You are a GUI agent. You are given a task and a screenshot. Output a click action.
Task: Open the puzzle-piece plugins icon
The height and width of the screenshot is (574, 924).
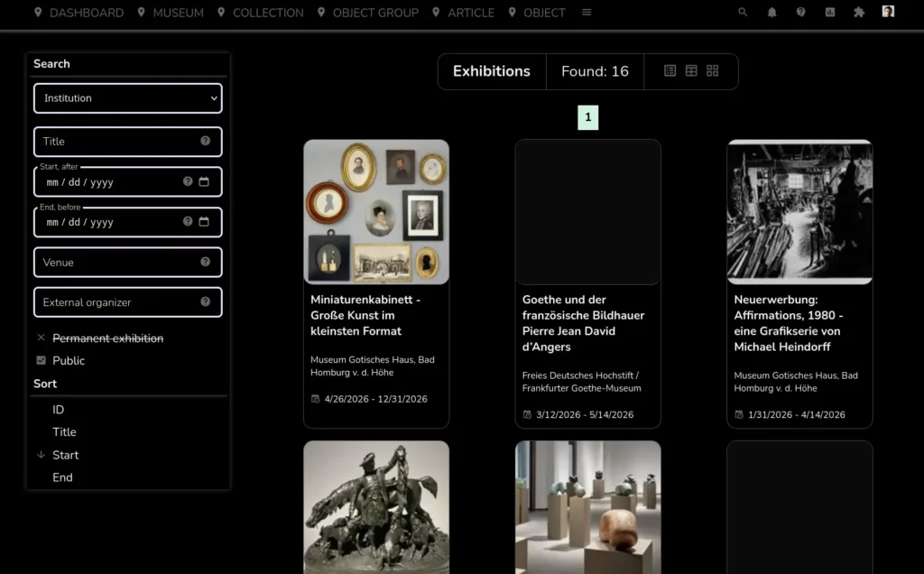[859, 12]
